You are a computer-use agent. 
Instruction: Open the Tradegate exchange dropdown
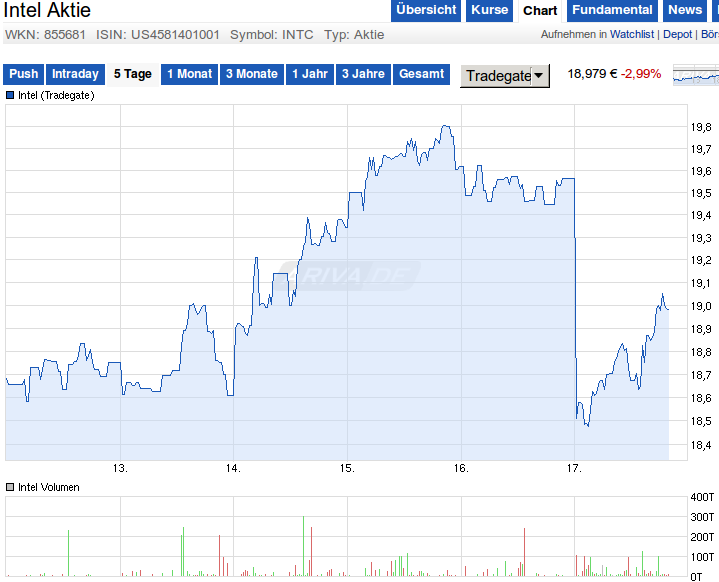[x=504, y=76]
